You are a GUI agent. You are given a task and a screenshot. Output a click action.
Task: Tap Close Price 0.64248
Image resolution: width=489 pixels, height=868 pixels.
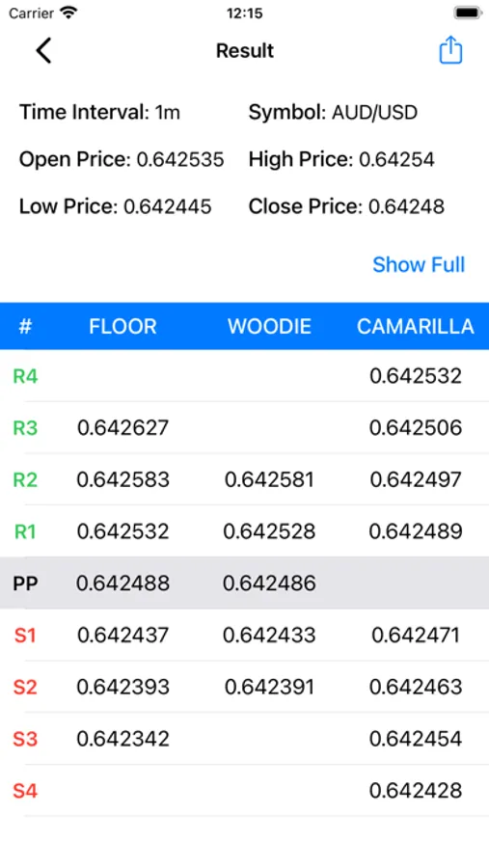coord(346,206)
